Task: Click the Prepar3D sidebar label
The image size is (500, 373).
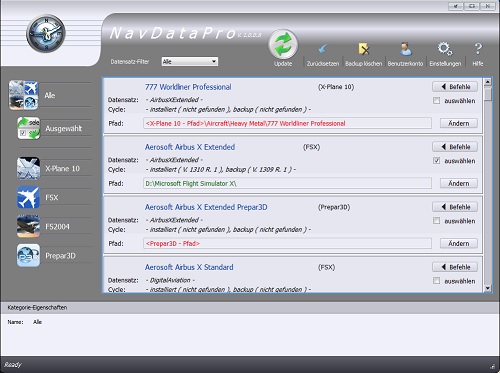Action: pos(60,256)
